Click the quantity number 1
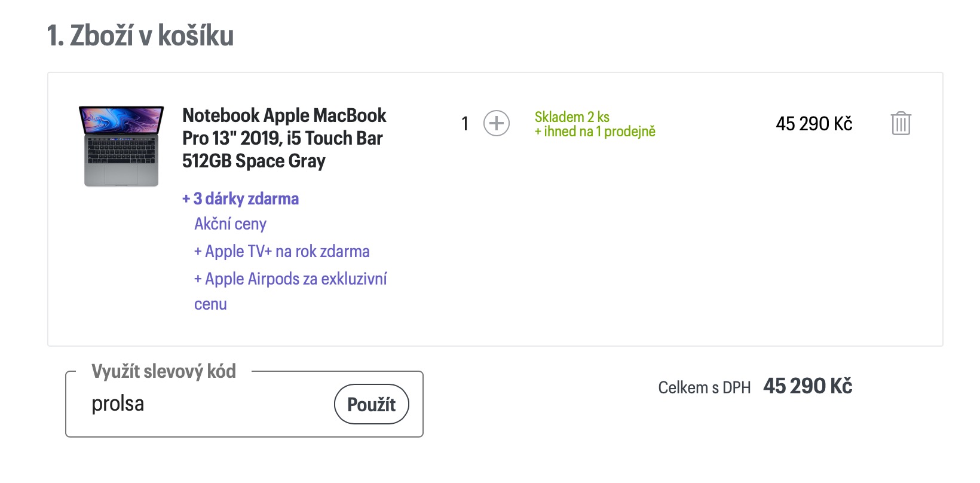Screen dimensions: 980x483 click(x=465, y=124)
